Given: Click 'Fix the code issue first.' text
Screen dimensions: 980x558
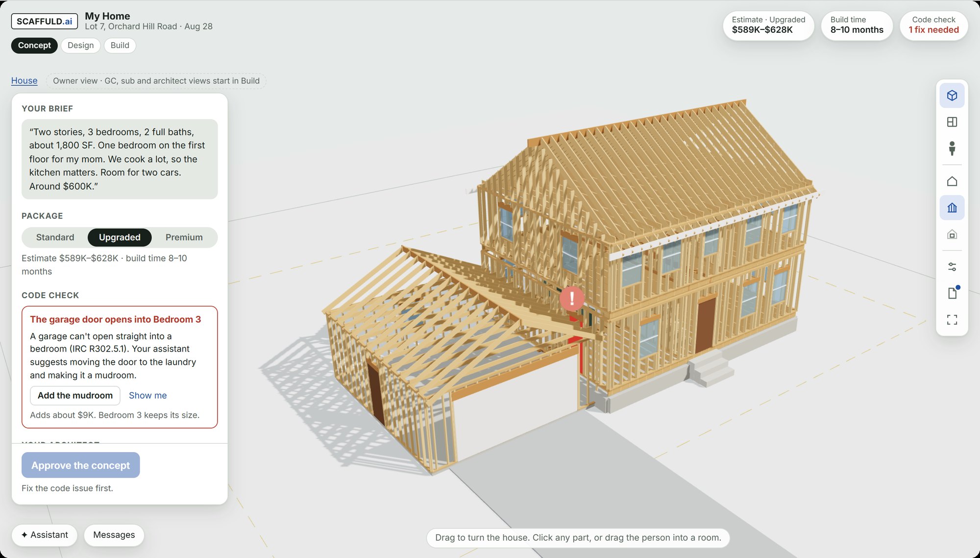Looking at the screenshot, I should tap(67, 488).
